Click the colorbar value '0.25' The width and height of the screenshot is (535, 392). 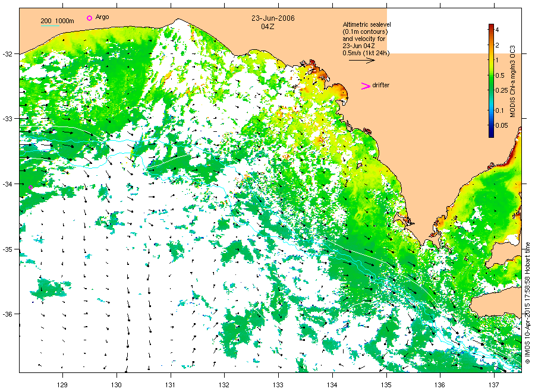coord(502,90)
